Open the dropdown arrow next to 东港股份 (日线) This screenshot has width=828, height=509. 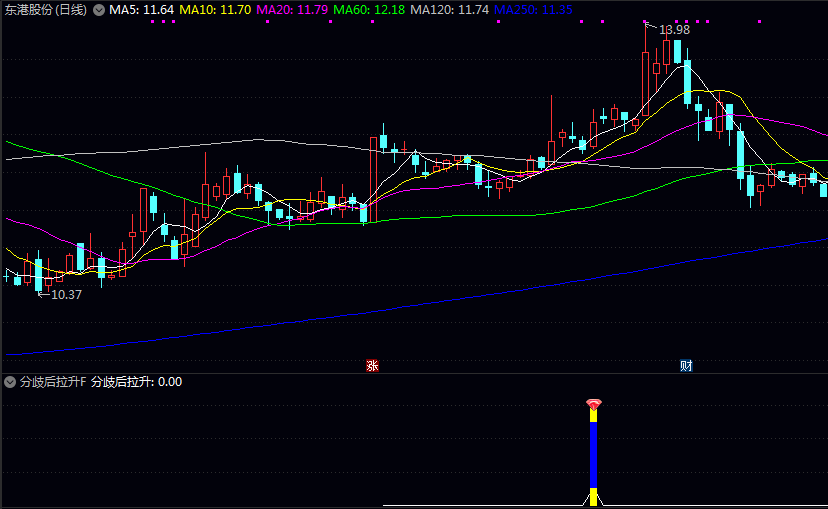99,10
